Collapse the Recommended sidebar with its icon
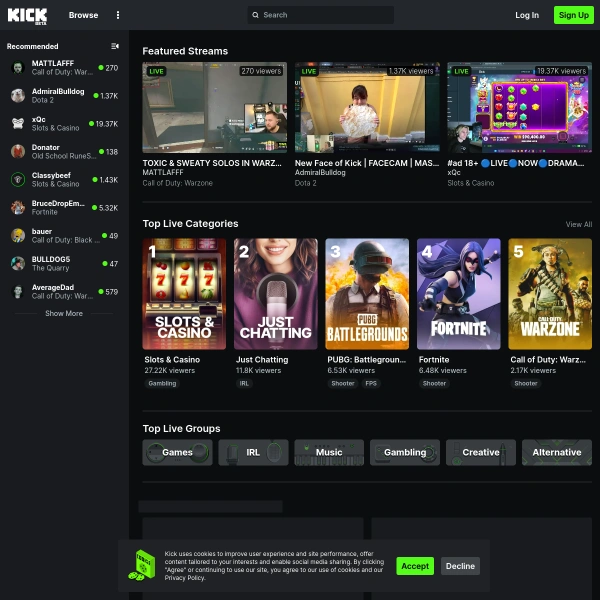 pyautogui.click(x=115, y=46)
